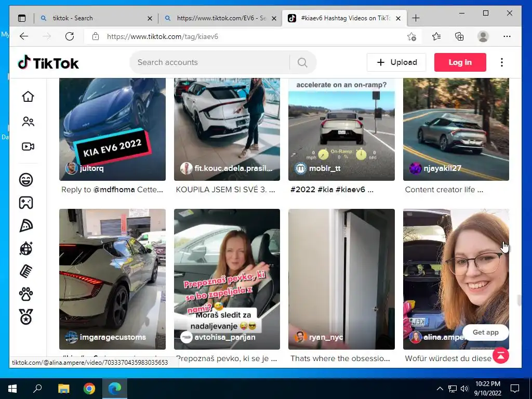The image size is (532, 399).
Task: Open the Collections icon in Edge toolbar
Action: point(459,36)
